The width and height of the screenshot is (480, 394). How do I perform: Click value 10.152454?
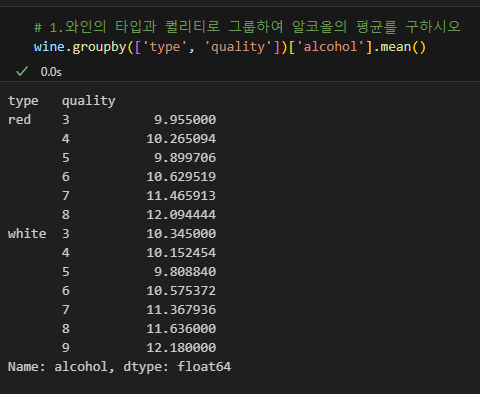(x=181, y=253)
